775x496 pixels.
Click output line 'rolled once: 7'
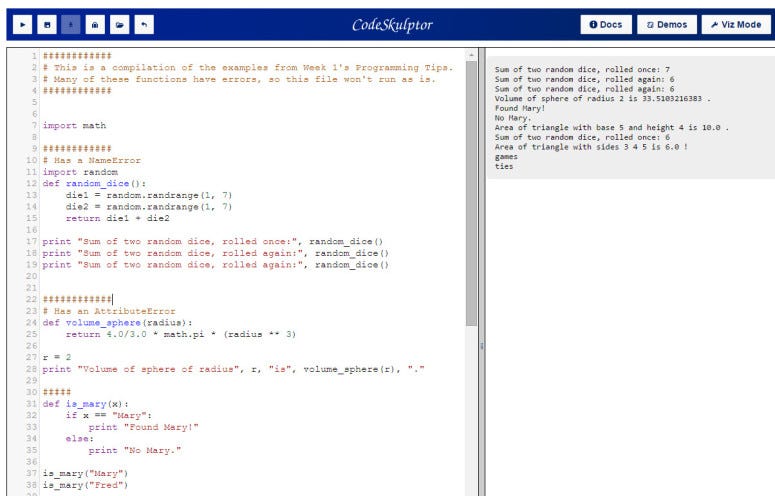pyautogui.click(x=582, y=70)
